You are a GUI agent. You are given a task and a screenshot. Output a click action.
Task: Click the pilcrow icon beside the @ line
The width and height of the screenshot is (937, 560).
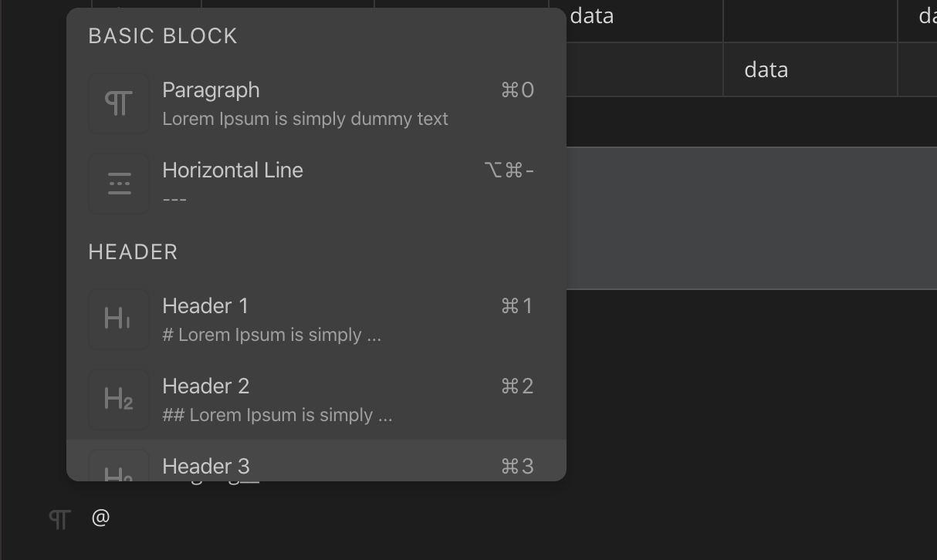pyautogui.click(x=60, y=518)
